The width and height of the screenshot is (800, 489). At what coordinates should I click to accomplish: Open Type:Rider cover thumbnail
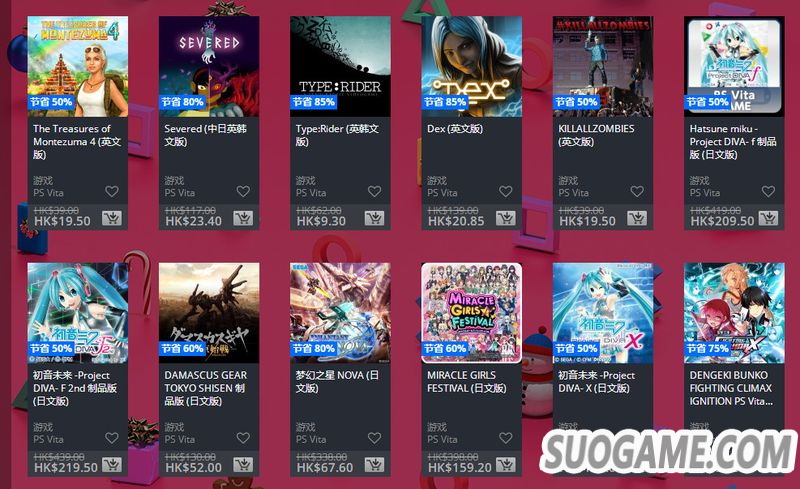340,66
